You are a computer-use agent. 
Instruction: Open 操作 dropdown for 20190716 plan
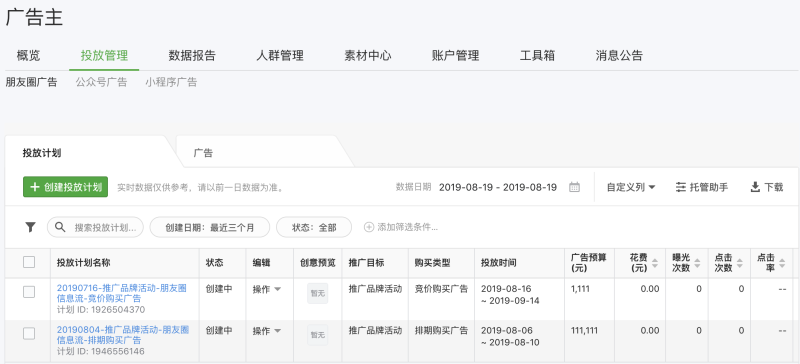coord(267,289)
